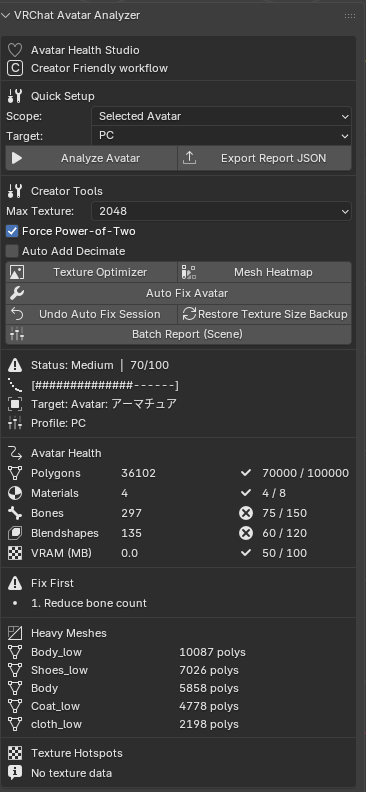Click the Heavy Meshes section icon

pyautogui.click(x=16, y=633)
